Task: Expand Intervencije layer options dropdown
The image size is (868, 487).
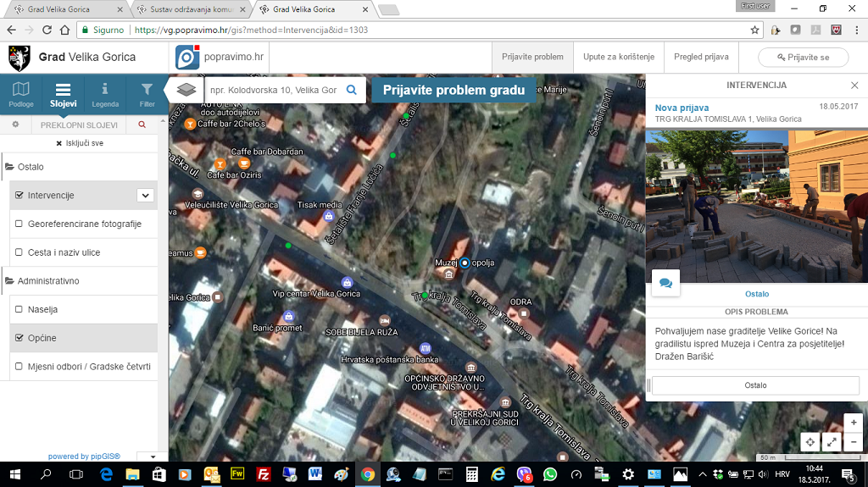Action: click(x=145, y=196)
